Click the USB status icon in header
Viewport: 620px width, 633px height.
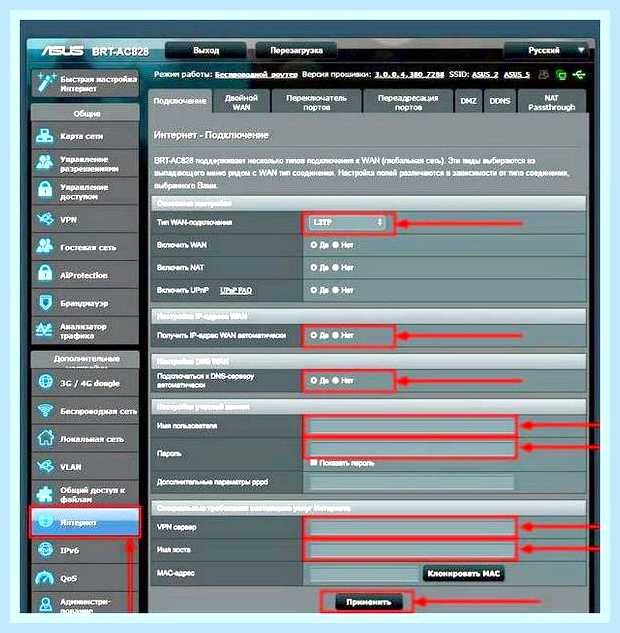(x=579, y=75)
